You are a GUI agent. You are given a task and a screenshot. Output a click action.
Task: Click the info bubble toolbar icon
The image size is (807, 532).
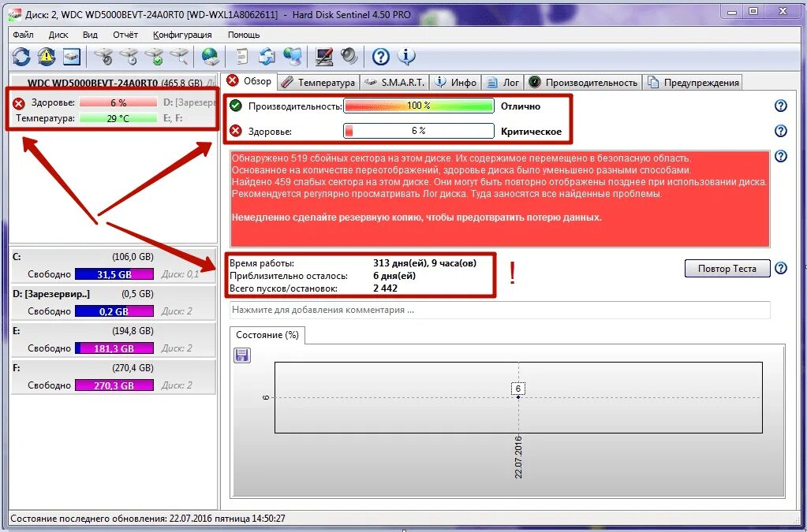click(406, 57)
